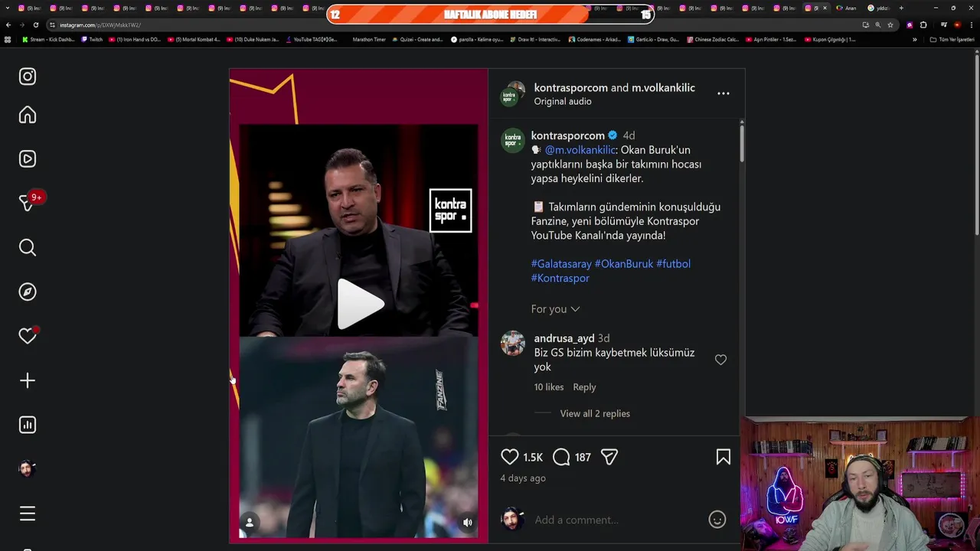
Task: Like the post with 1.5K likes
Action: [x=510, y=457]
